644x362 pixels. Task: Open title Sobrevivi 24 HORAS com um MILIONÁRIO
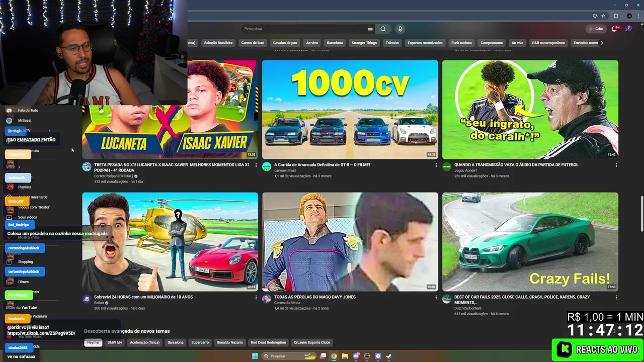point(143,297)
